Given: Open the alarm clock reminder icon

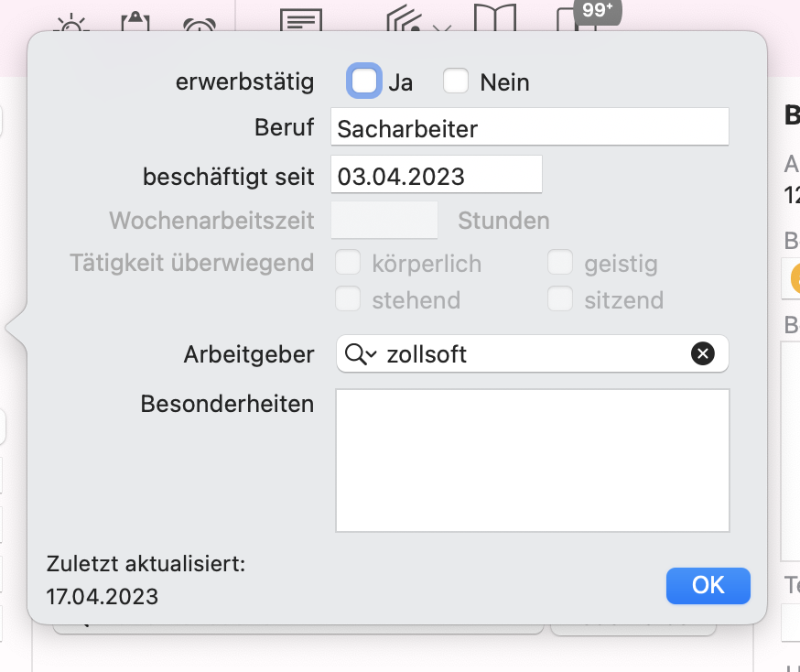Looking at the screenshot, I should point(200,25).
